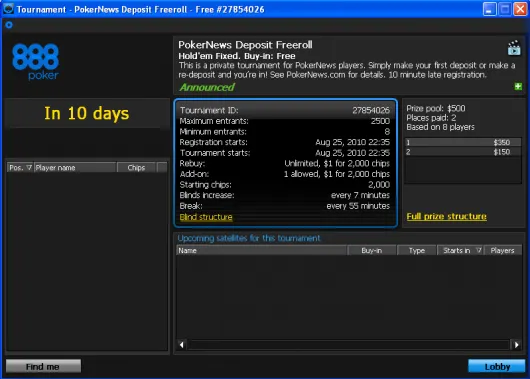
Task: Click the 'In 10 days' countdown text
Action: (87, 113)
